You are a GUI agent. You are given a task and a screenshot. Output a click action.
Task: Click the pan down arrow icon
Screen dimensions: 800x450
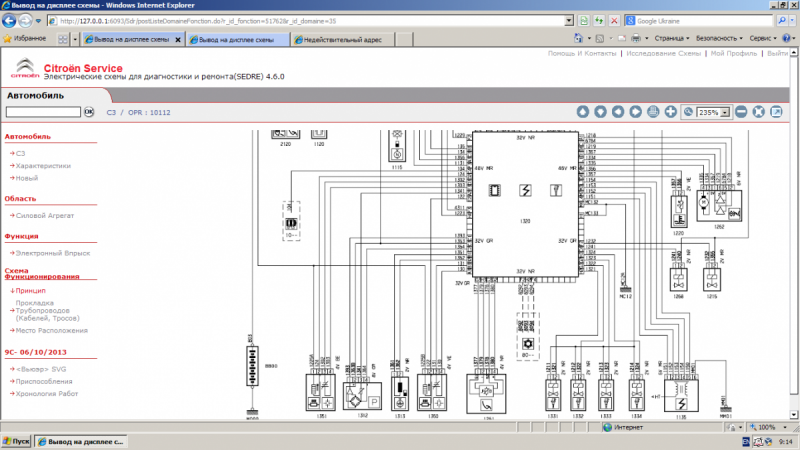[601, 112]
